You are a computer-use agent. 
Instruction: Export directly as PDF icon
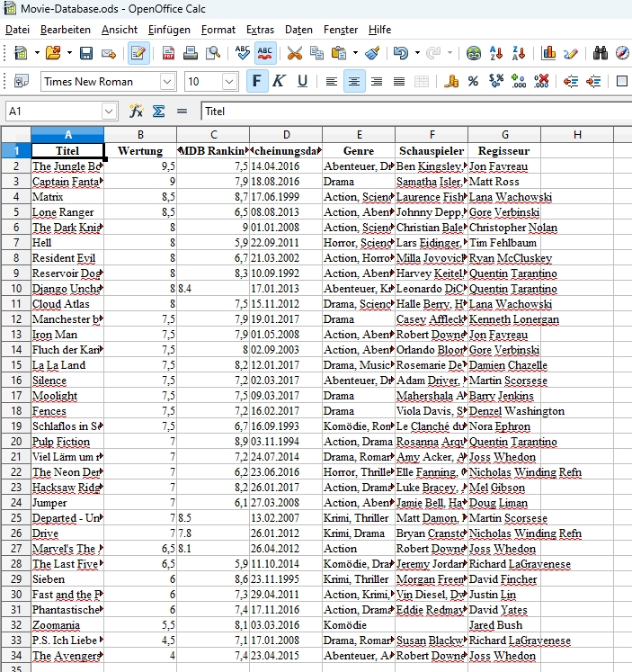pos(168,53)
